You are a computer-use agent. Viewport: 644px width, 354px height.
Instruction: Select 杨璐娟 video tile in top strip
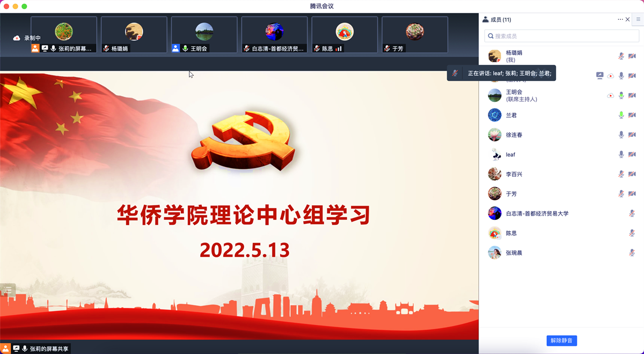tap(134, 34)
